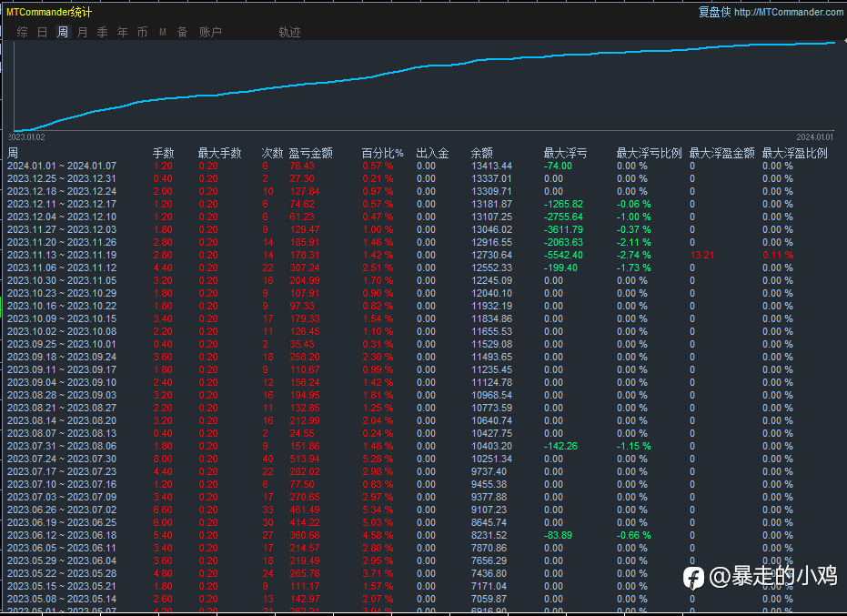This screenshot has width=847, height=616.
Task: Open the 备 tab
Action: (x=182, y=32)
